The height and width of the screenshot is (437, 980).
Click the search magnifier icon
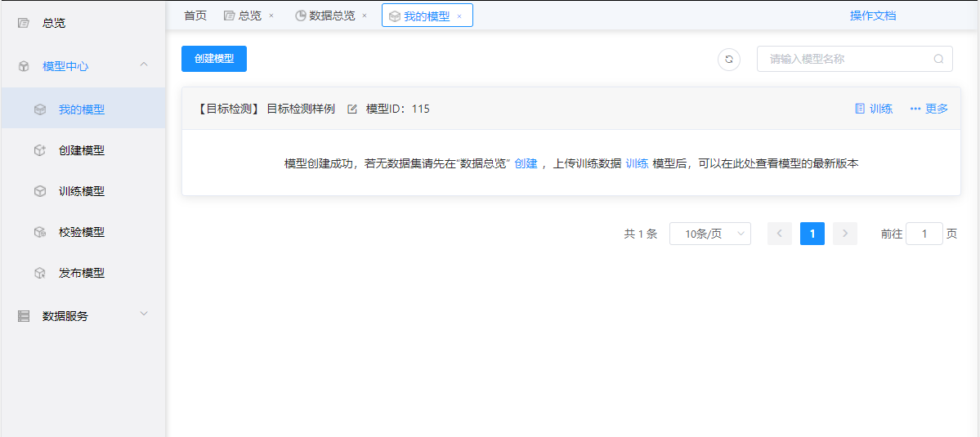[938, 60]
